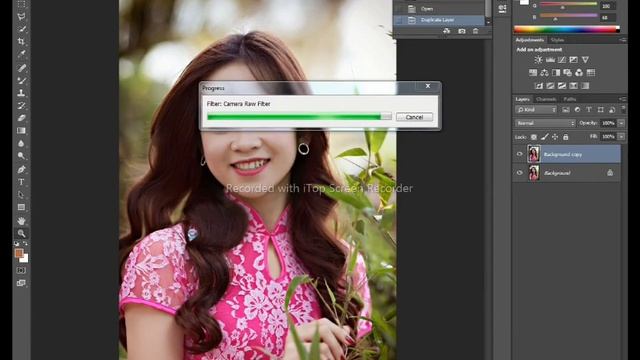Open the Adjustments panel menu
Viewport: 640px width, 360px height.
(x=622, y=40)
